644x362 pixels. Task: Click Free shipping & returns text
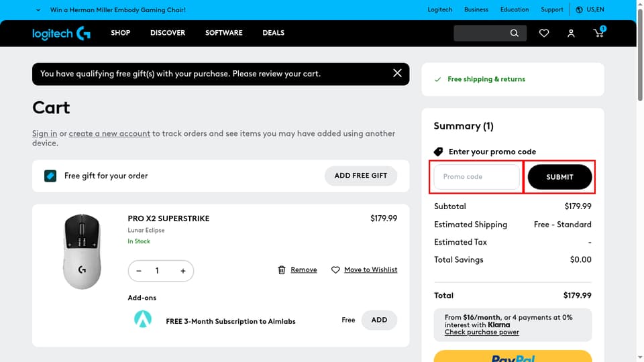[x=486, y=79]
